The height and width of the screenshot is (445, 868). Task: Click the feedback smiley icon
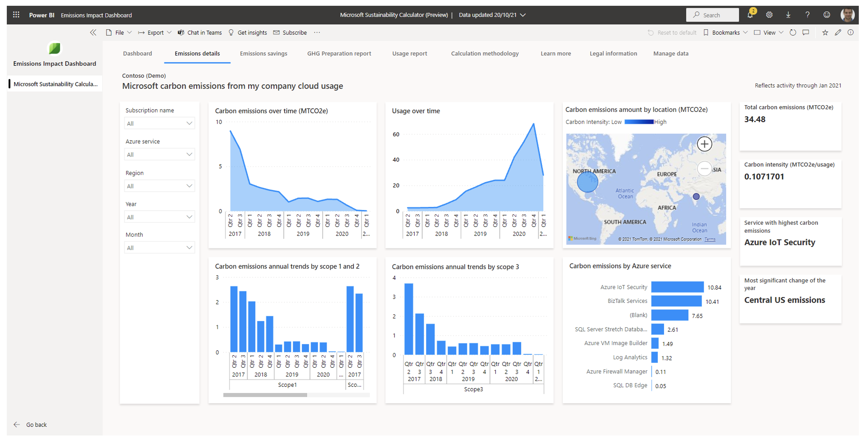pyautogui.click(x=827, y=15)
